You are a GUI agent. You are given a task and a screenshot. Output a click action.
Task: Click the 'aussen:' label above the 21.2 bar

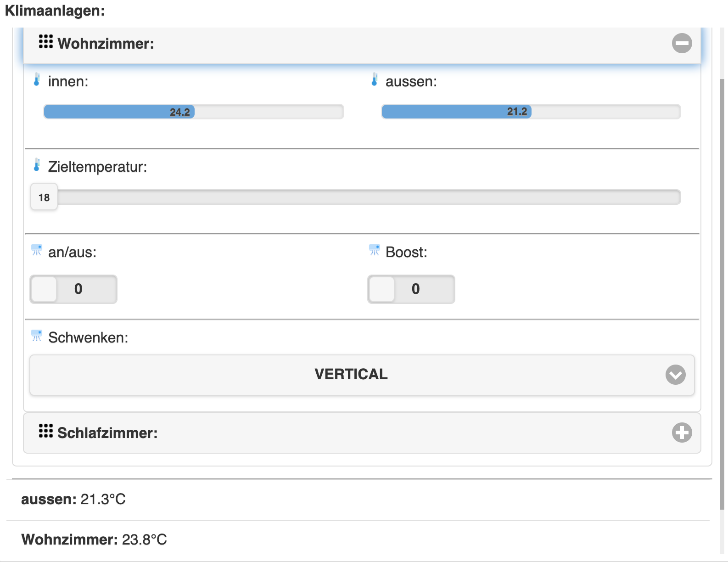(411, 81)
